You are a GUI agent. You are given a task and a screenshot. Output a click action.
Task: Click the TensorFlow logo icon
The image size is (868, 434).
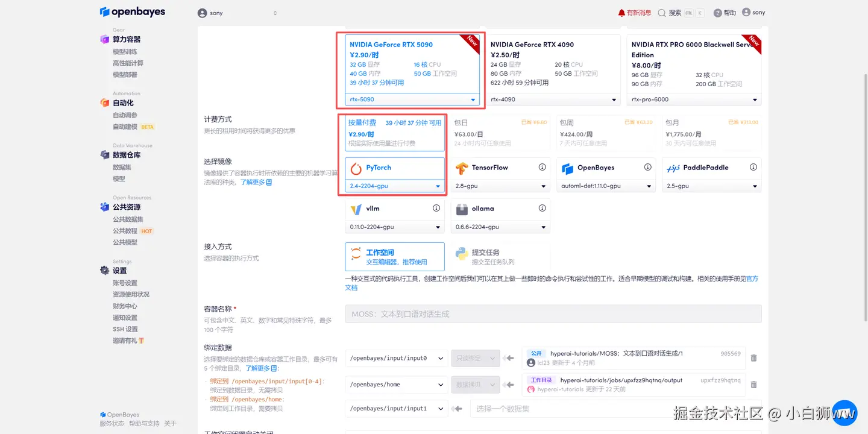pyautogui.click(x=462, y=168)
